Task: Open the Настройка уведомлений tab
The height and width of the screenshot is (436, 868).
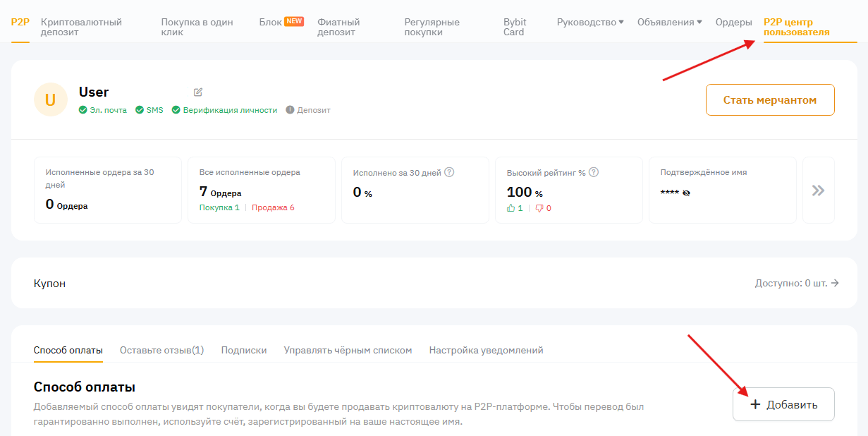Action: pyautogui.click(x=486, y=350)
